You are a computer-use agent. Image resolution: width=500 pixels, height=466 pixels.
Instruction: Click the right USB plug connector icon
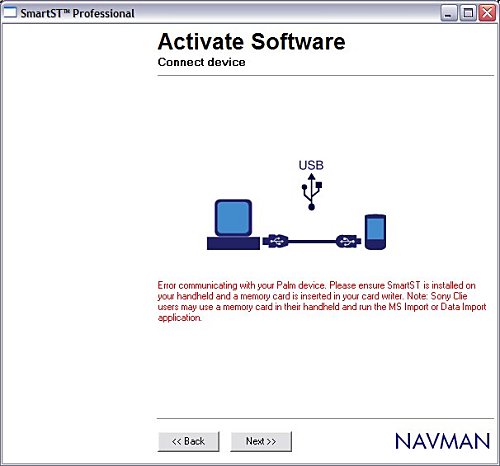click(x=348, y=241)
